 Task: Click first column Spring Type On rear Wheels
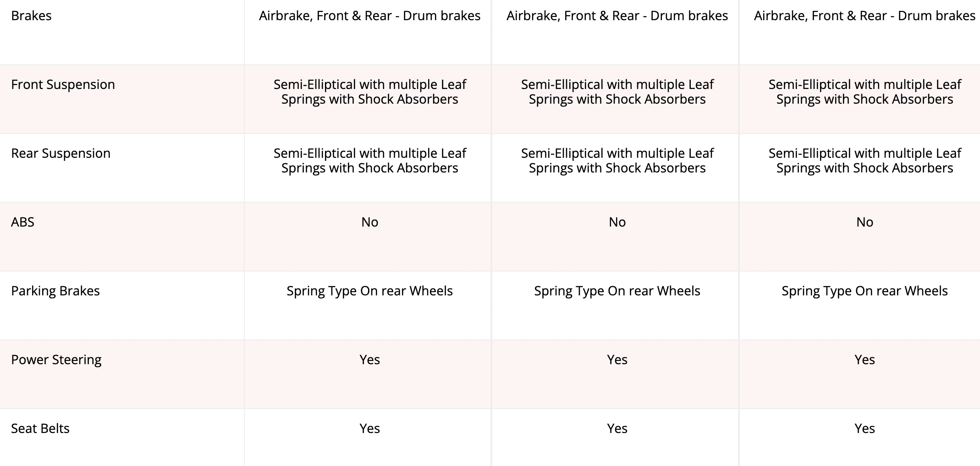click(369, 291)
